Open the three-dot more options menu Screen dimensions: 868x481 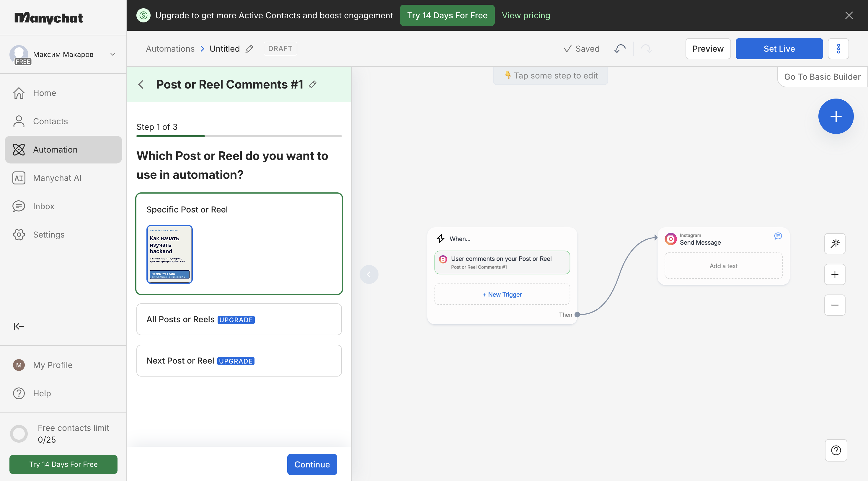click(838, 49)
